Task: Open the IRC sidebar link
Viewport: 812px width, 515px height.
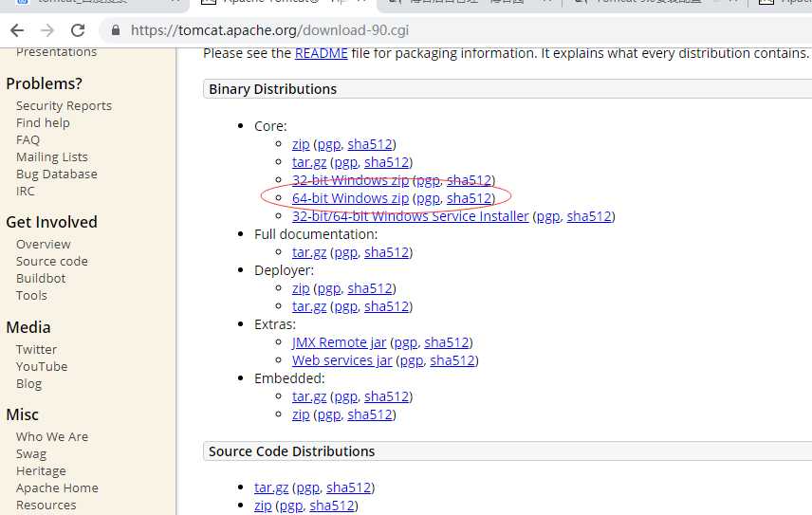Action: 26,191
